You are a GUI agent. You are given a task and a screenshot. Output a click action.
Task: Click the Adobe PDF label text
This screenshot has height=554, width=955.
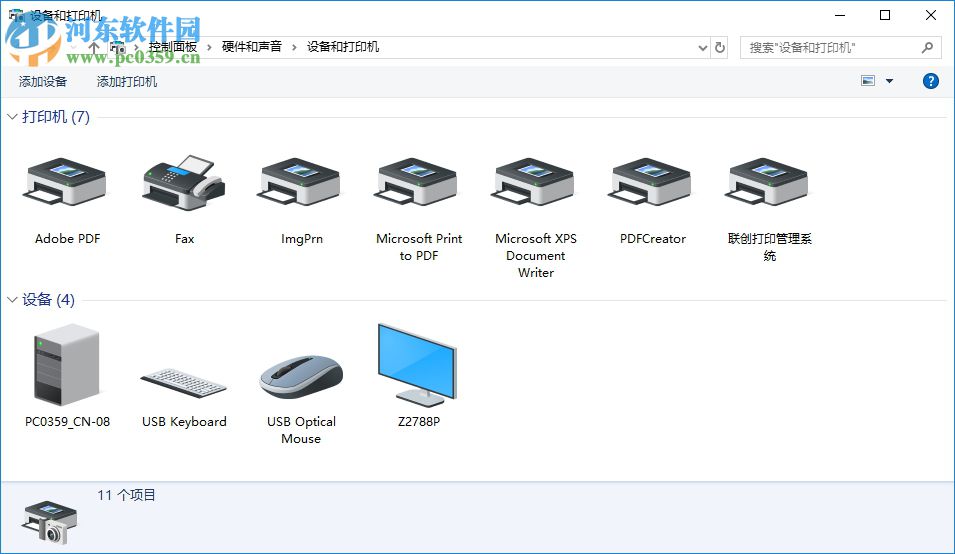[x=68, y=239]
